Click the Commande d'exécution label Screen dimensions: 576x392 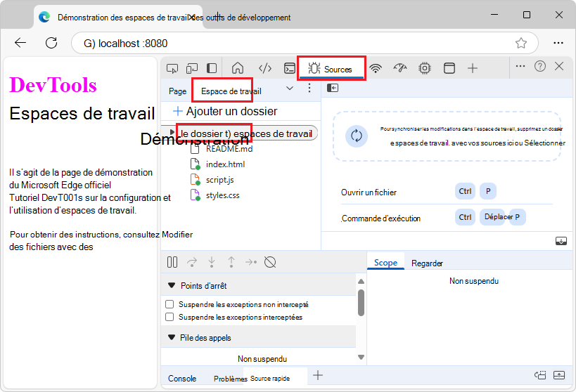380,218
